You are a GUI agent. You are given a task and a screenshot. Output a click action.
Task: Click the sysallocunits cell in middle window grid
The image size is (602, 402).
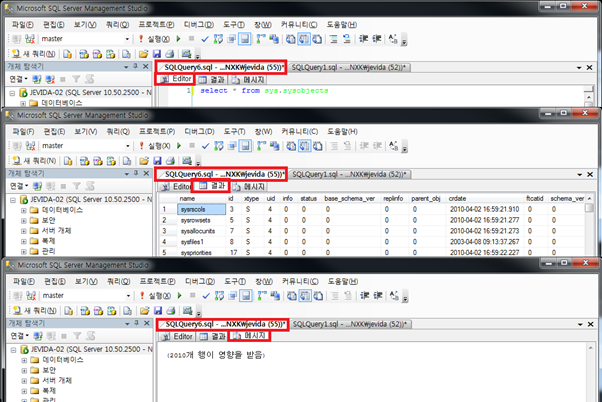202,231
